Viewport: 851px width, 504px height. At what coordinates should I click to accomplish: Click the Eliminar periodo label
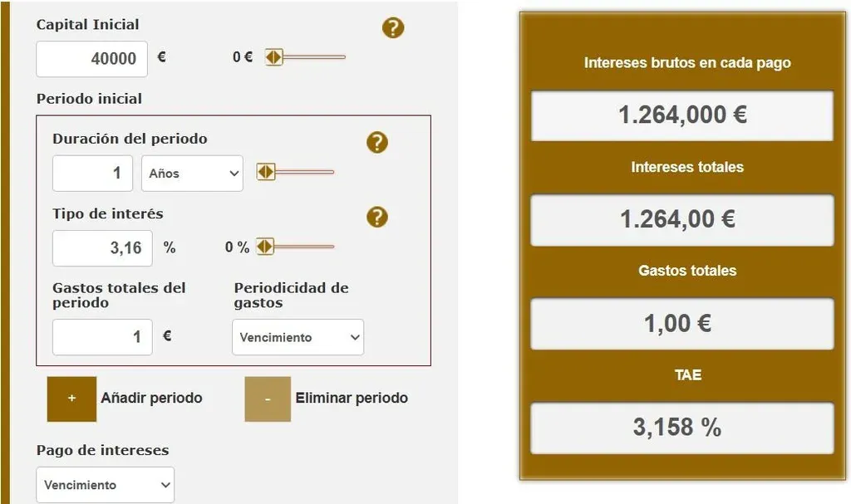tap(352, 398)
